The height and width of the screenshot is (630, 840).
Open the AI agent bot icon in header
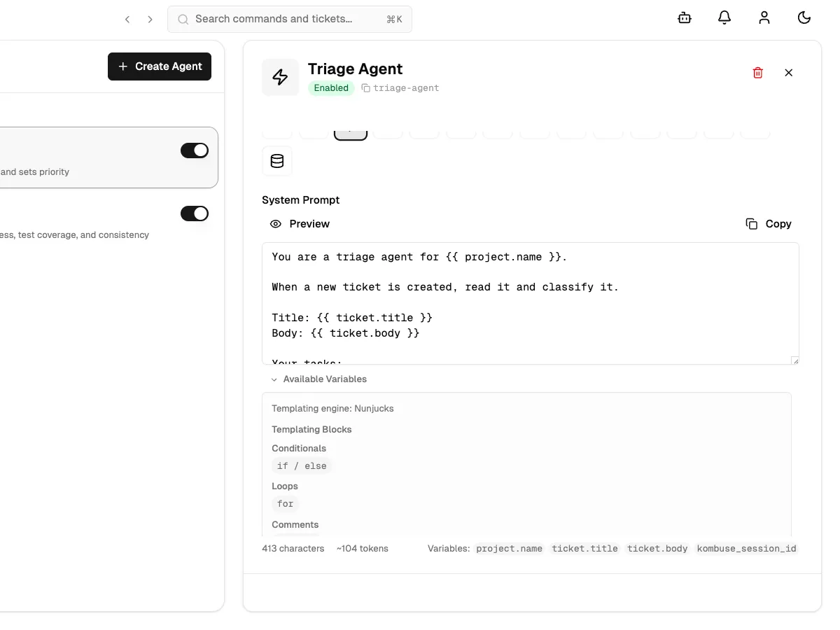tap(684, 17)
